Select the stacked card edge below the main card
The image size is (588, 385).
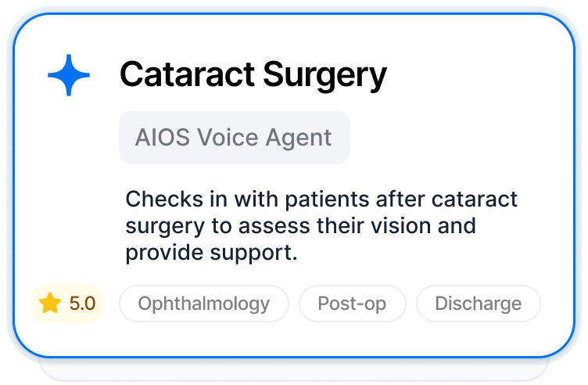pos(293,367)
